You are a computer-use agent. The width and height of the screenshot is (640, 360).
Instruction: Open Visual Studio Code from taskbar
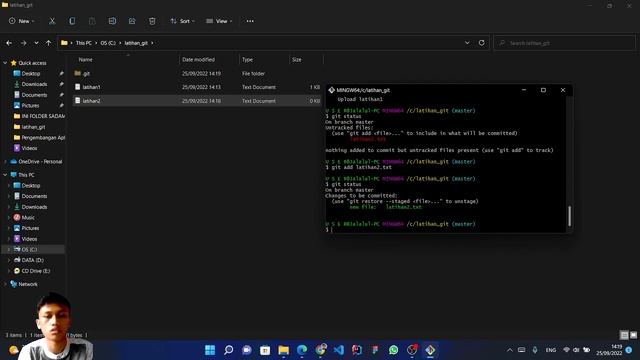[339, 350]
